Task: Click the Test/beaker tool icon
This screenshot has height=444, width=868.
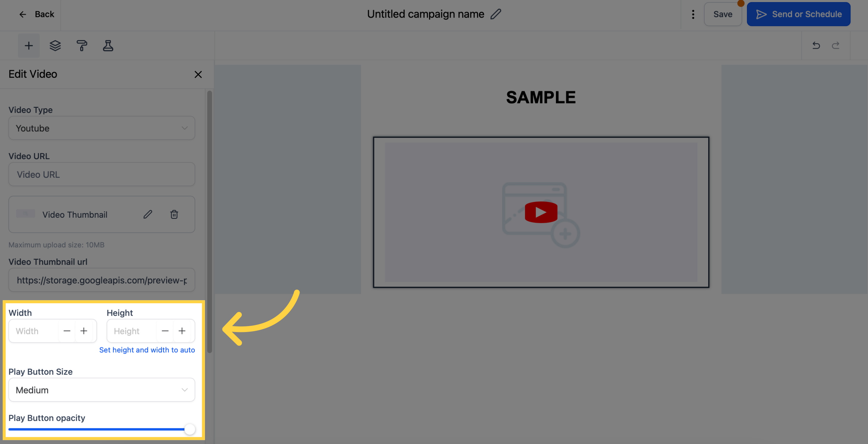Action: tap(108, 45)
